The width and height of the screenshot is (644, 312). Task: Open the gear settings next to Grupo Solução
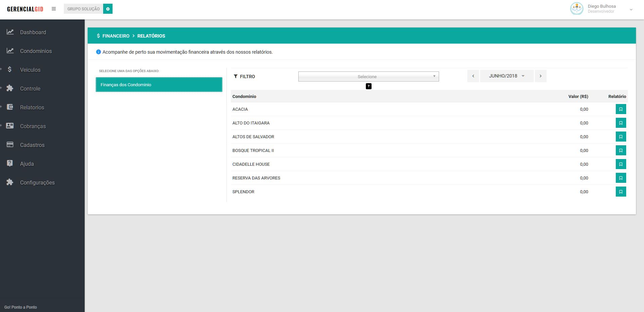tap(108, 9)
